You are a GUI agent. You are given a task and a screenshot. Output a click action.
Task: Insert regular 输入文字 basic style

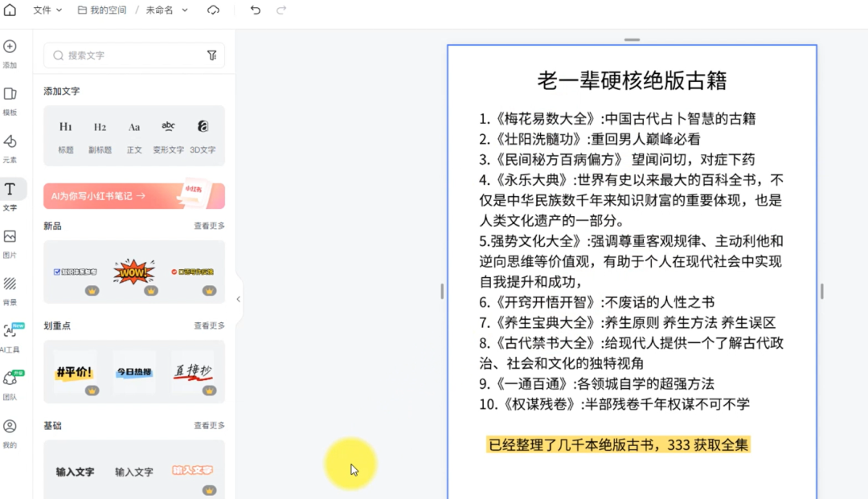pos(134,472)
